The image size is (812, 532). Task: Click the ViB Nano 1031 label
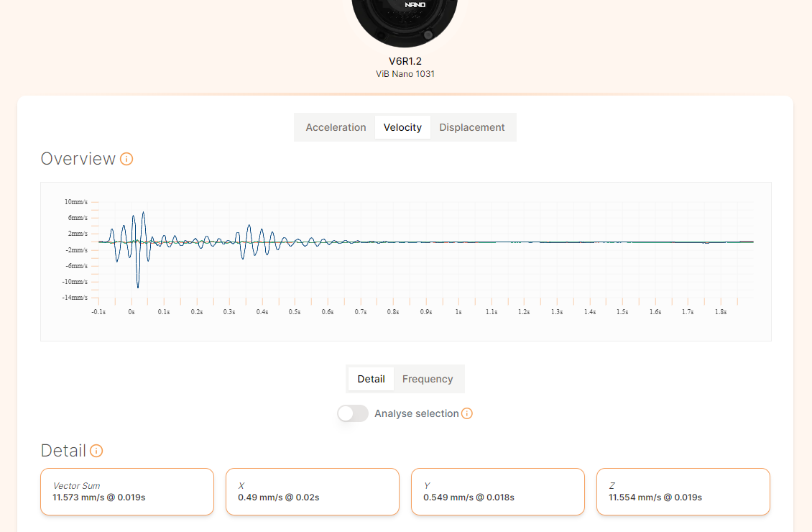pos(405,74)
